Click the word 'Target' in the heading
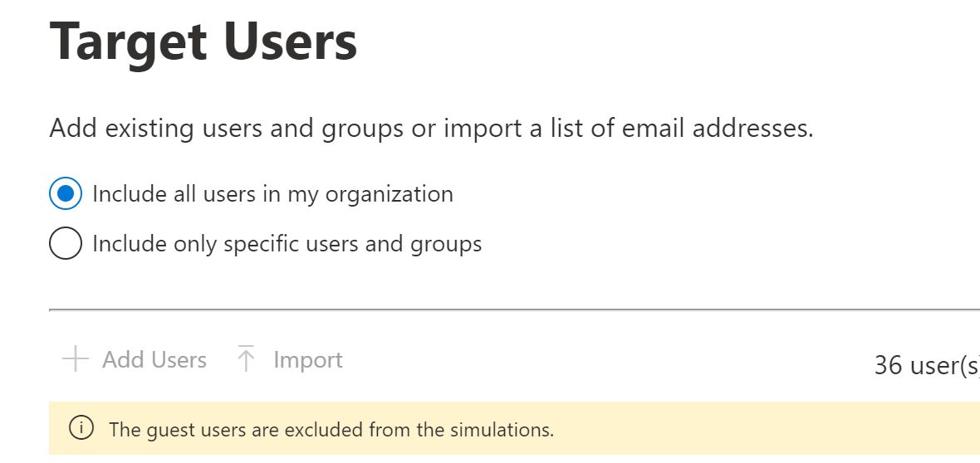The image size is (980, 463). coord(126,41)
